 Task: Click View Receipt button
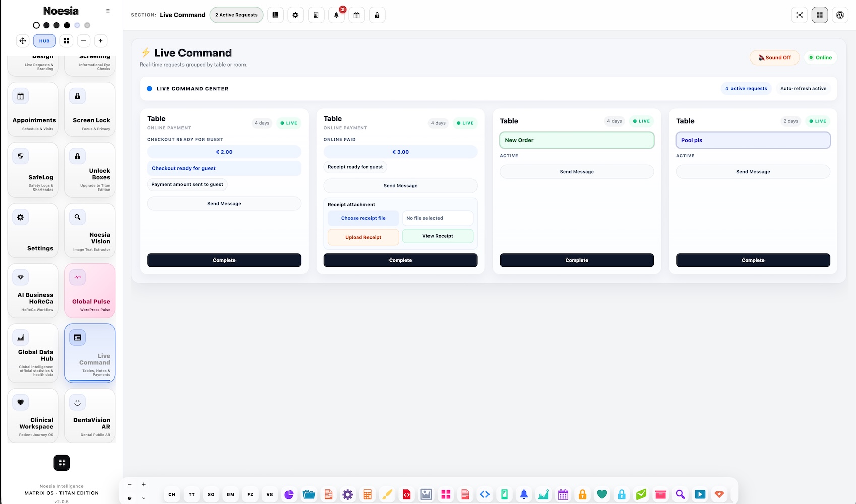[x=438, y=236]
